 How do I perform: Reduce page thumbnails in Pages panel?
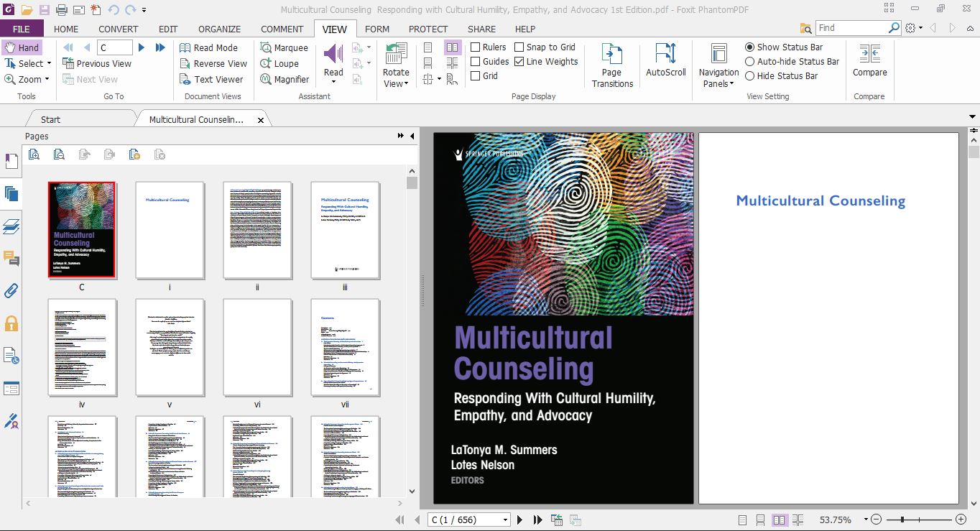[x=59, y=154]
